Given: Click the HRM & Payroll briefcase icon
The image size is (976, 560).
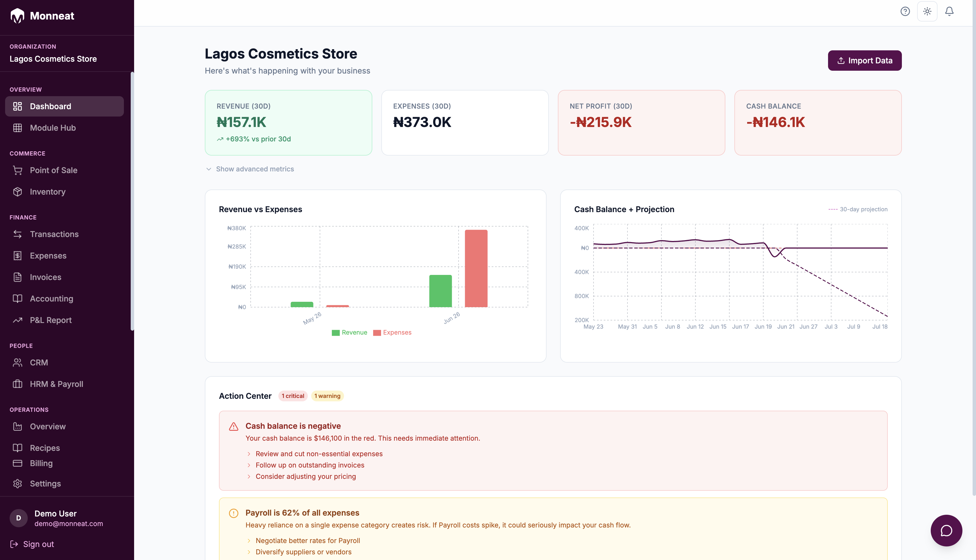Looking at the screenshot, I should [18, 384].
